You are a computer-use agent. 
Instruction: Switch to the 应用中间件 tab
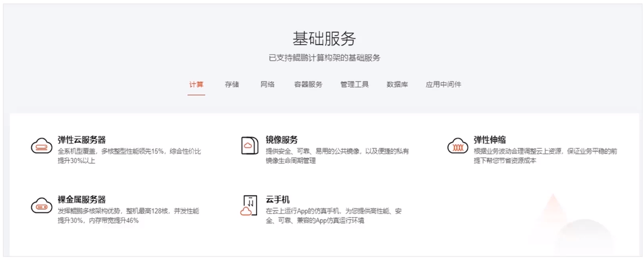coord(443,84)
